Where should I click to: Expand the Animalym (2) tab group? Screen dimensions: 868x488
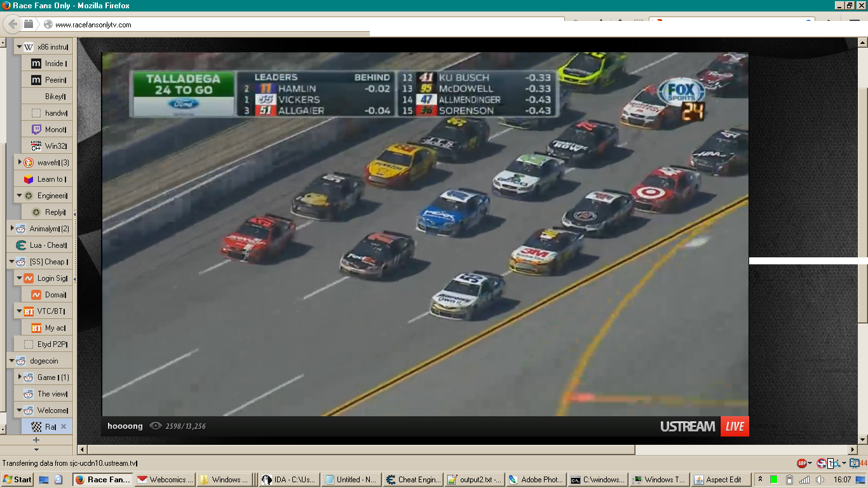(11, 229)
